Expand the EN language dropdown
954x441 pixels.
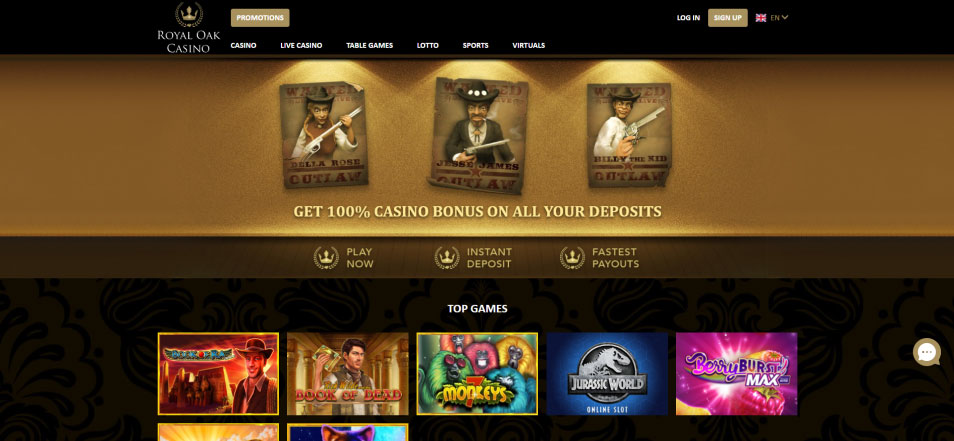tap(779, 18)
